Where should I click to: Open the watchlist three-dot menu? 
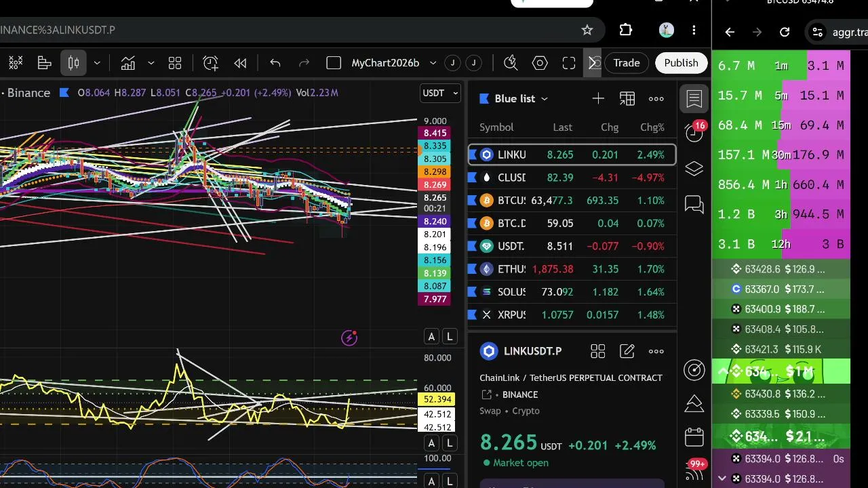tap(656, 99)
